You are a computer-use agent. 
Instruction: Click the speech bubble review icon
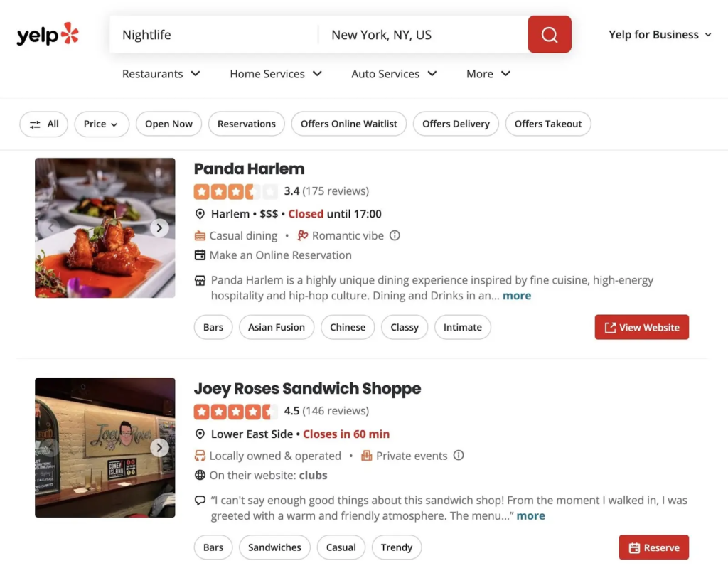[x=200, y=501]
